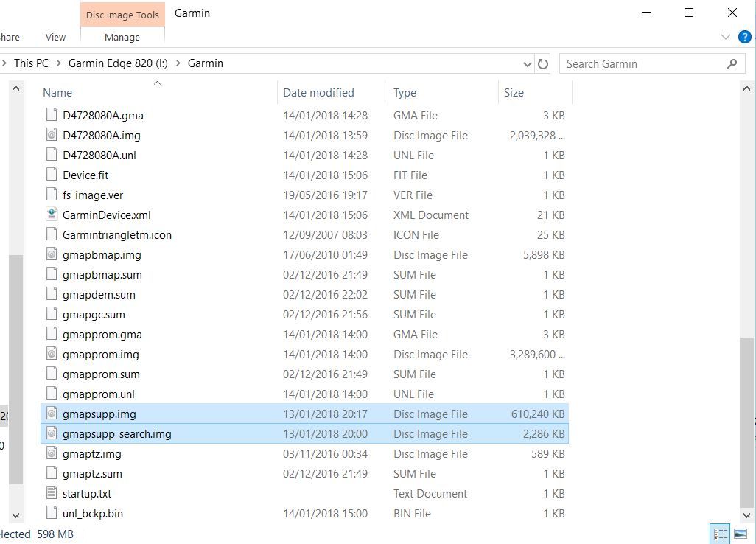Screen dimensions: 756x544
Task: Click the gmapgc.sum file icon
Action: (52, 314)
